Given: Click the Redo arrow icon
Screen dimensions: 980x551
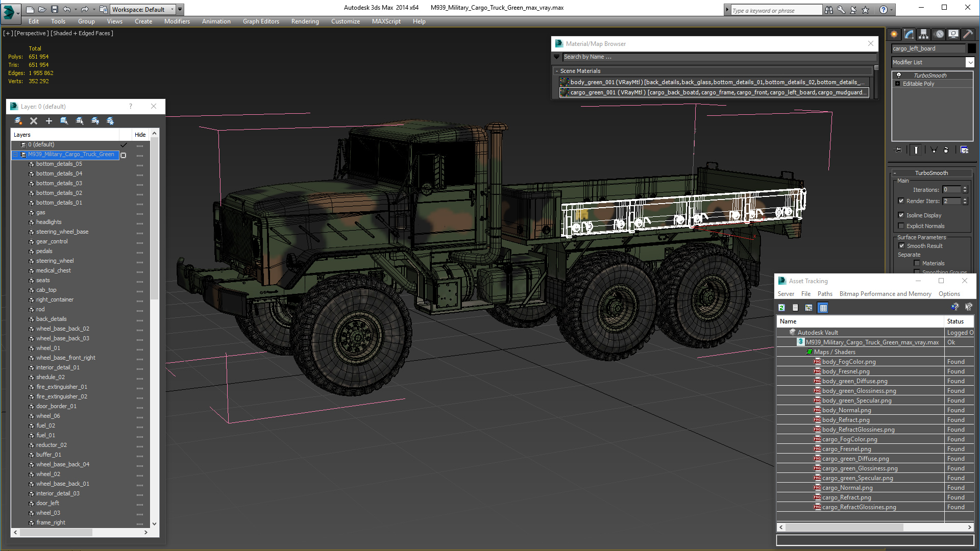Looking at the screenshot, I should tap(85, 9).
